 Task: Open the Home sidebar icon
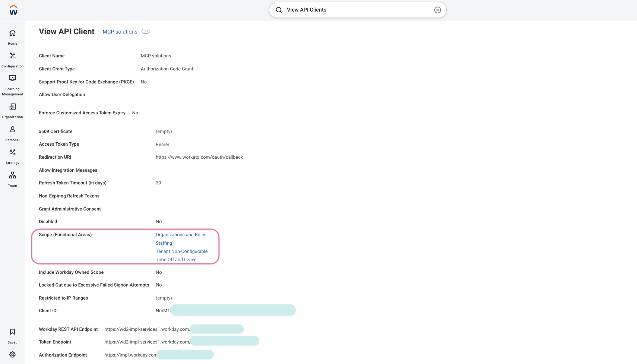point(13,33)
